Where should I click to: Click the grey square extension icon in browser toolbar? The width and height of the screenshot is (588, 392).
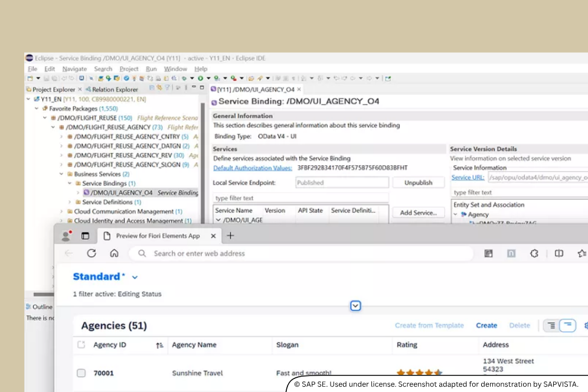point(511,254)
